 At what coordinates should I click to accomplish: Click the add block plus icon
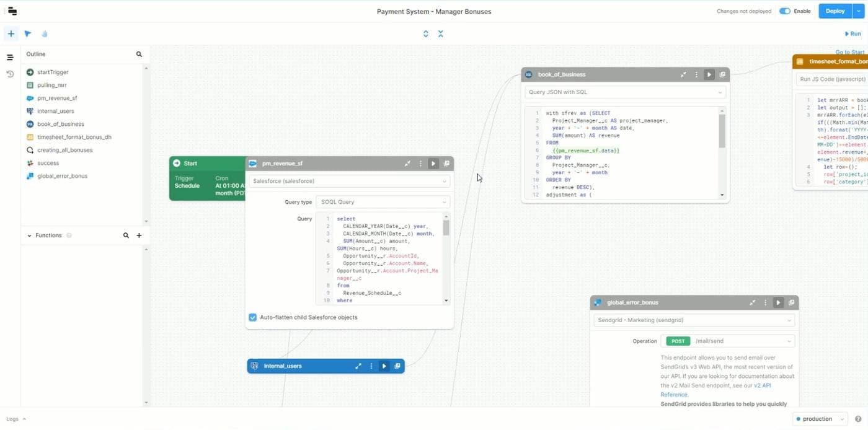coord(11,34)
